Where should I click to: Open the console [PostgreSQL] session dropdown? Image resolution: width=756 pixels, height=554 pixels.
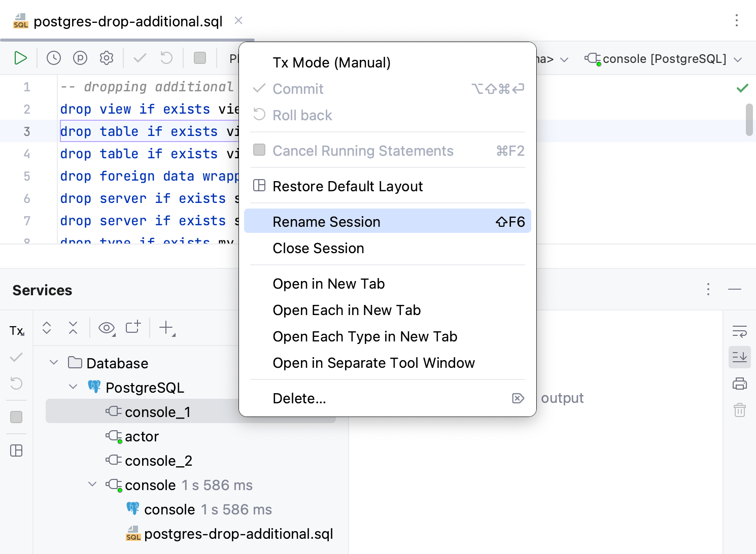click(x=664, y=59)
